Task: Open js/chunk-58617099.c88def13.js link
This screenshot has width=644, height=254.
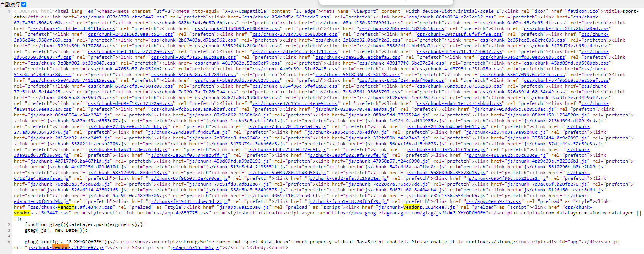Action: point(128,173)
